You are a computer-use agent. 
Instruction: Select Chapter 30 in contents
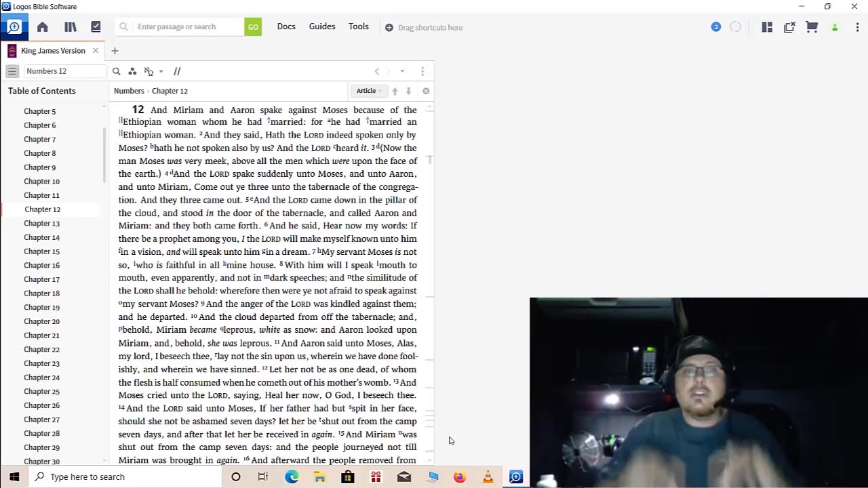[x=42, y=461]
